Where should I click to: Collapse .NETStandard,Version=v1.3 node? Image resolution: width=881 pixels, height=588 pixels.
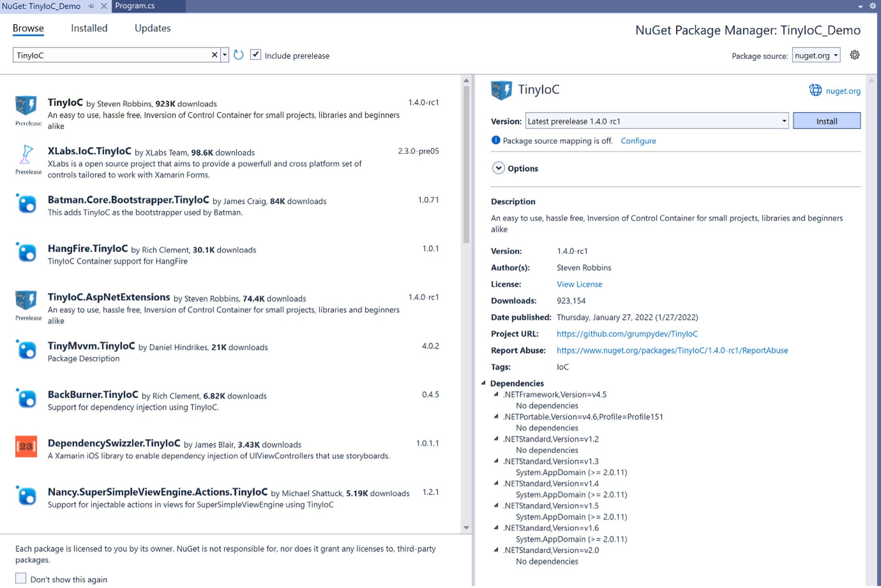pyautogui.click(x=496, y=461)
